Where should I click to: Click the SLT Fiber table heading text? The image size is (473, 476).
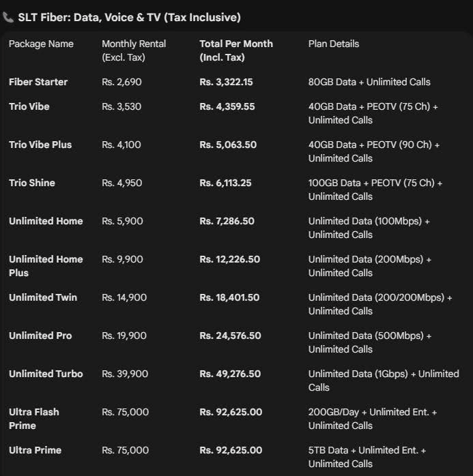[x=129, y=18]
